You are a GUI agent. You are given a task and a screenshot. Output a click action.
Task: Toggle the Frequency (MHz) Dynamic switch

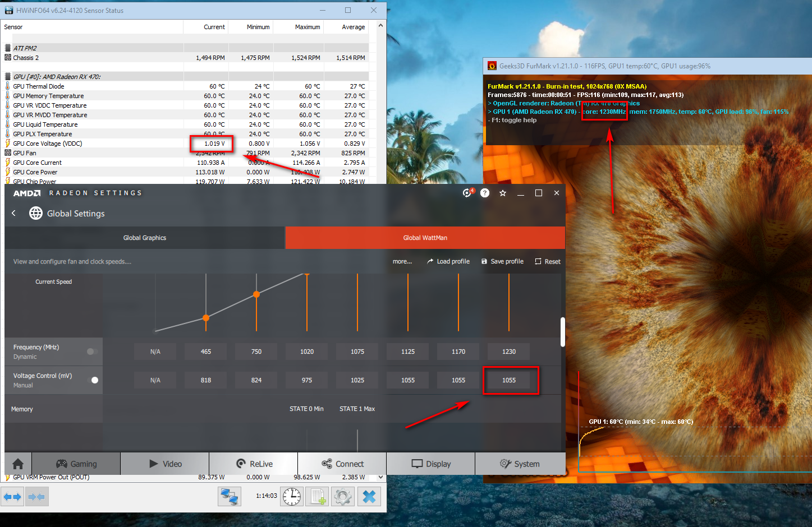click(93, 352)
